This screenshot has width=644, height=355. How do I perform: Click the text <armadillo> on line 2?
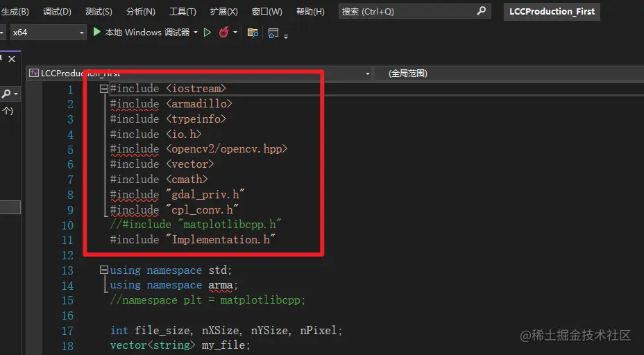[x=199, y=104]
